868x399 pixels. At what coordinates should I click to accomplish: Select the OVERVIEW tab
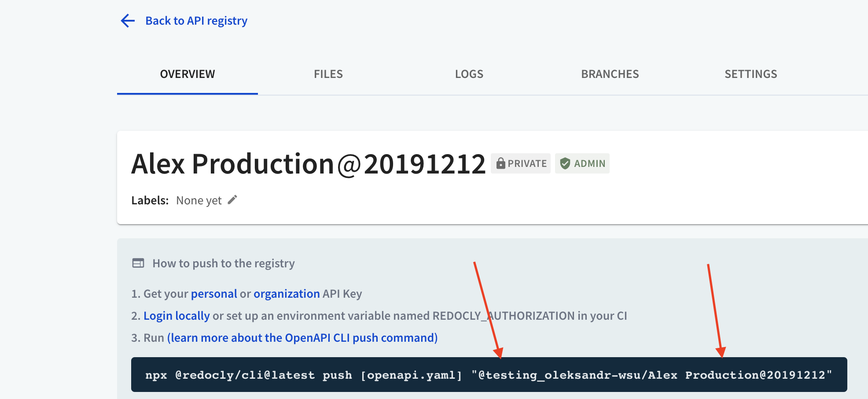tap(187, 74)
